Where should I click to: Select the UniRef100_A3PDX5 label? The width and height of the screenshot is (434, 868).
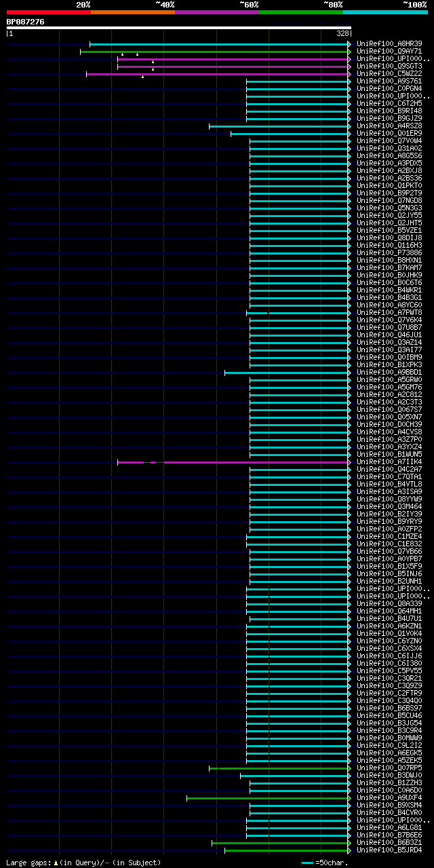coord(389,163)
